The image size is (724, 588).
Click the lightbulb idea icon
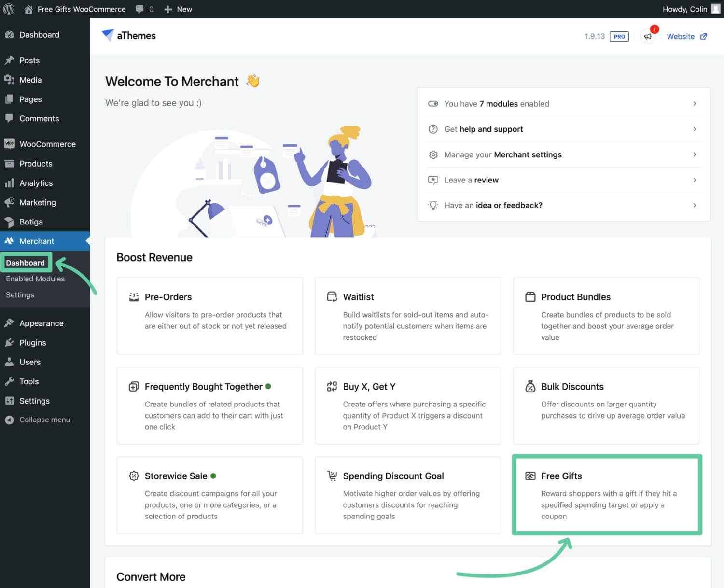pos(433,205)
